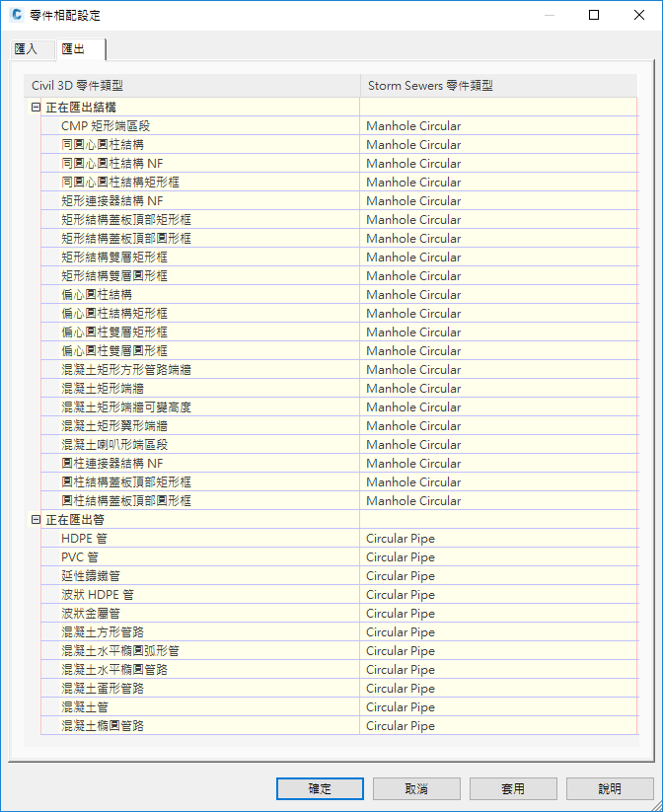
Task: Click the Civil 3D app icon in title bar
Action: (x=17, y=15)
